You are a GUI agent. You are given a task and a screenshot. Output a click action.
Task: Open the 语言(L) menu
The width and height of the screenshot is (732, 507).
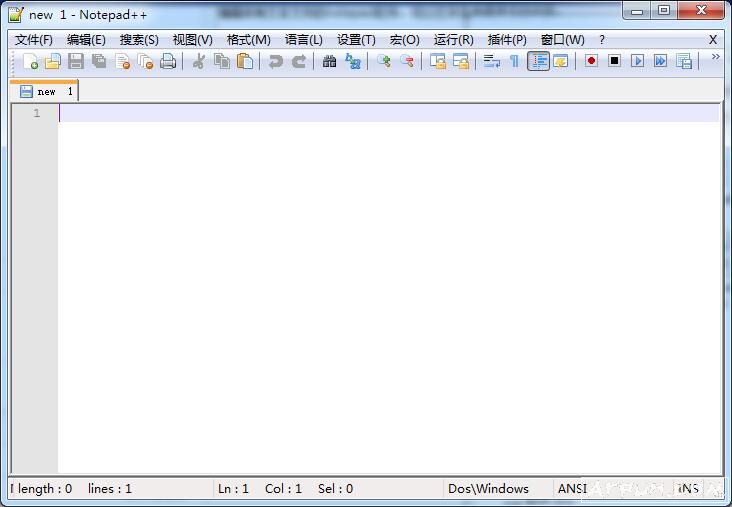point(303,40)
